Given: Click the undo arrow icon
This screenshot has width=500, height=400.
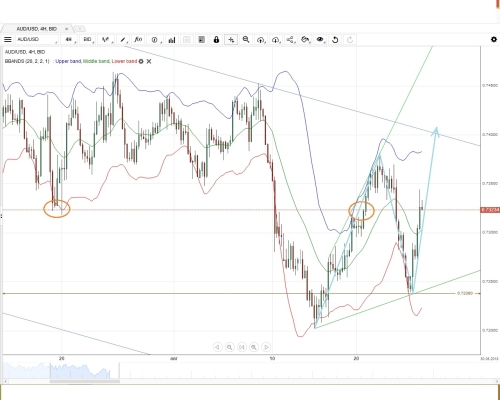Looking at the screenshot, I should 335,40.
